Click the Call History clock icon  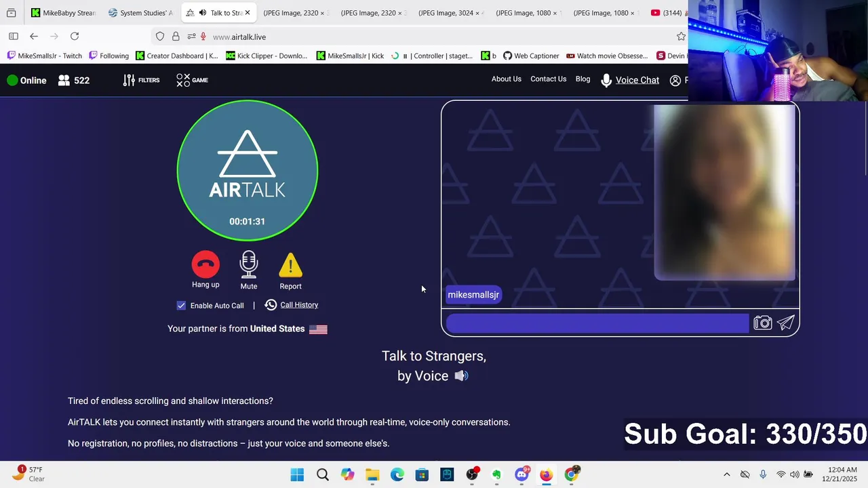[271, 305]
